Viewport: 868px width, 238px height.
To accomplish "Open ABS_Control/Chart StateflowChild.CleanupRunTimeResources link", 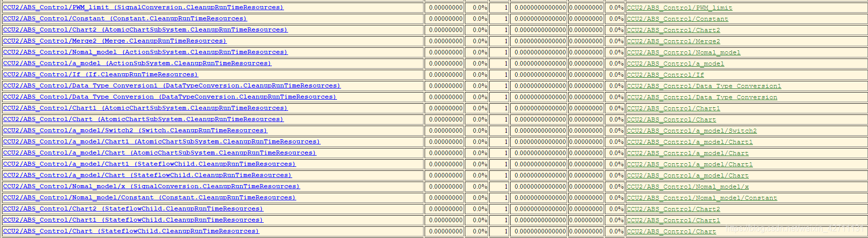I will (131, 231).
